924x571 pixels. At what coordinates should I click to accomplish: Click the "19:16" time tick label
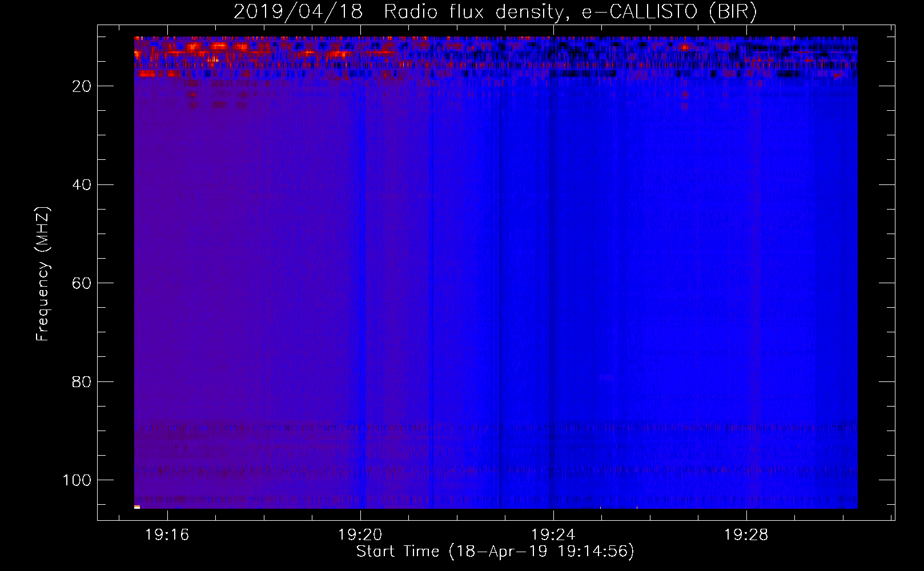click(x=167, y=535)
